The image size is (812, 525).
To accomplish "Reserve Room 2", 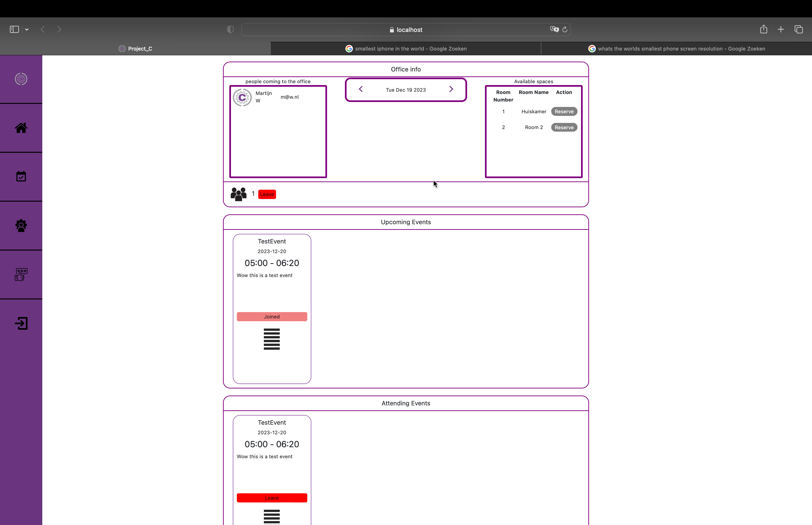I will [564, 128].
